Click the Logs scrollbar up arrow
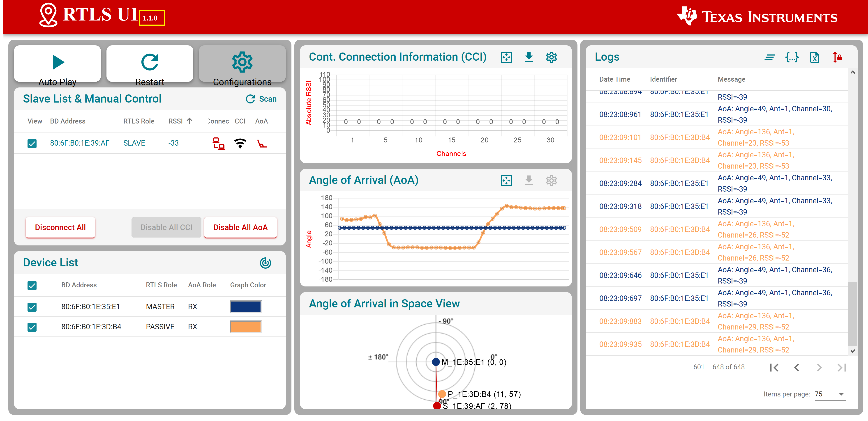The width and height of the screenshot is (868, 421). pyautogui.click(x=852, y=72)
